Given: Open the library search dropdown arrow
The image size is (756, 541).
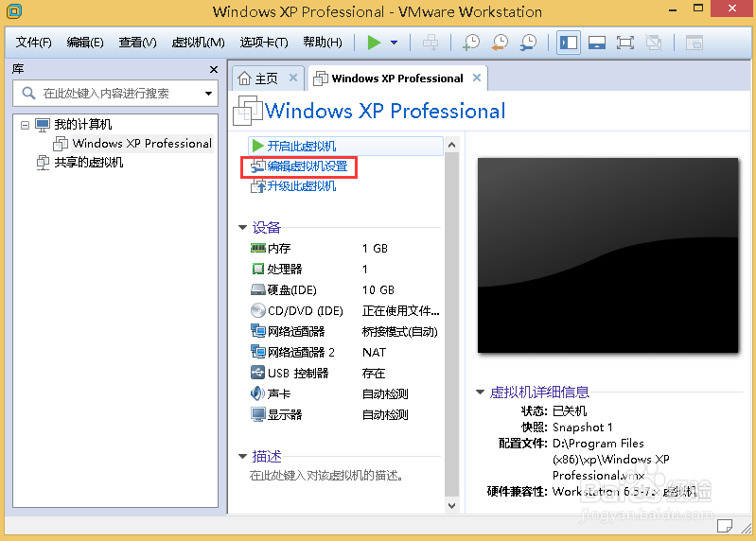Looking at the screenshot, I should pyautogui.click(x=208, y=93).
